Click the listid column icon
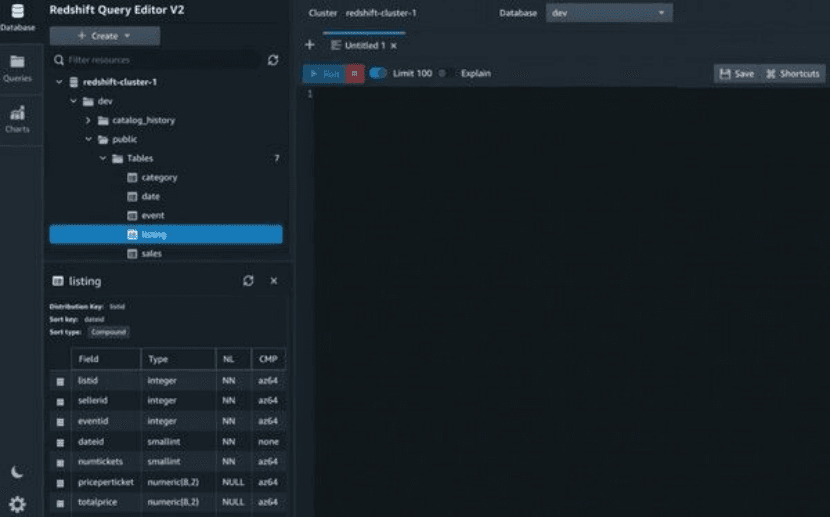The width and height of the screenshot is (830, 518). pyautogui.click(x=60, y=381)
